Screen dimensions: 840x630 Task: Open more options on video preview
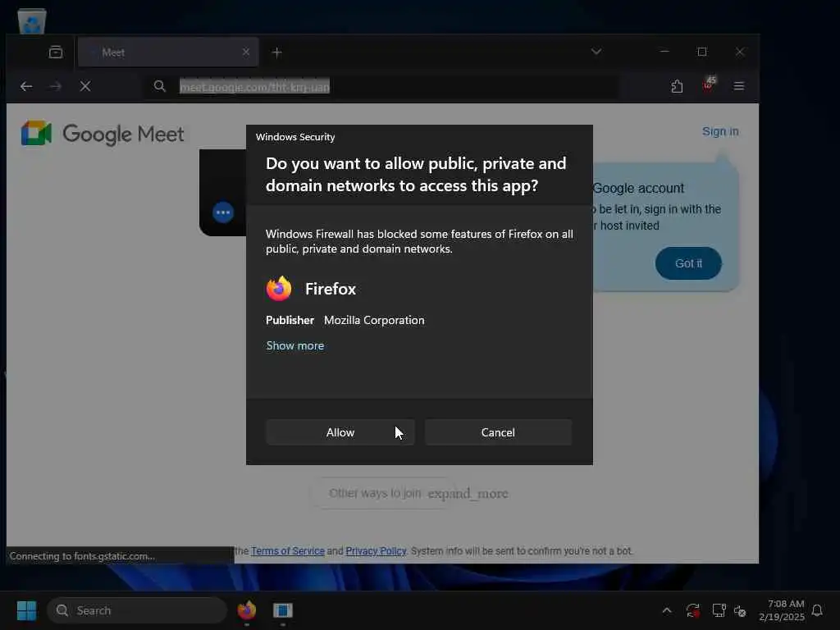coord(223,212)
